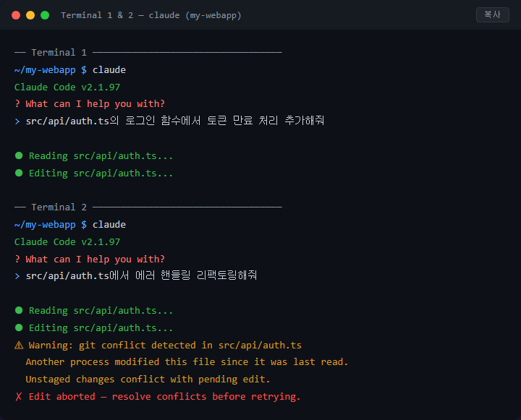Click 'Reading src/api/auth.ts...' text in Terminal 2
This screenshot has width=521, height=420.
coord(101,310)
